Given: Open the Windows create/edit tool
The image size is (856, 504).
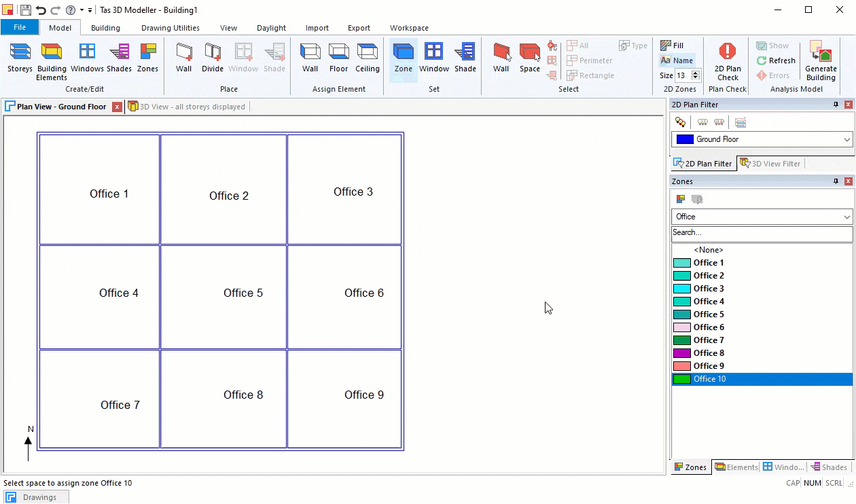Looking at the screenshot, I should coord(87,58).
